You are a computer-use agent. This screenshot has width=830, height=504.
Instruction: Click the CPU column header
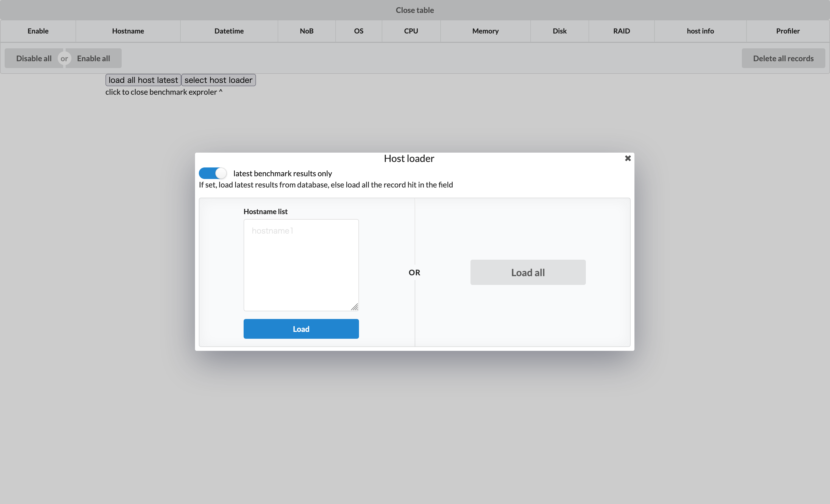coord(411,31)
